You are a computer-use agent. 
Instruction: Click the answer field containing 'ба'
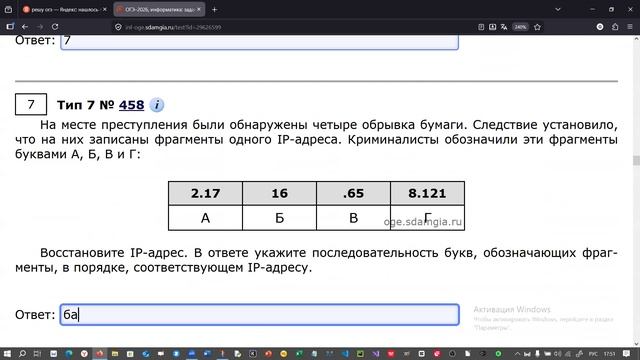click(260, 315)
